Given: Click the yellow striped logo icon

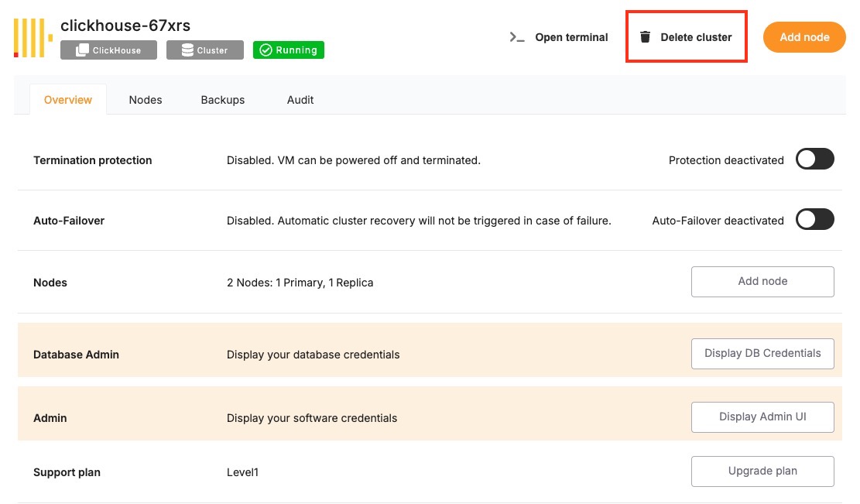Looking at the screenshot, I should point(33,38).
